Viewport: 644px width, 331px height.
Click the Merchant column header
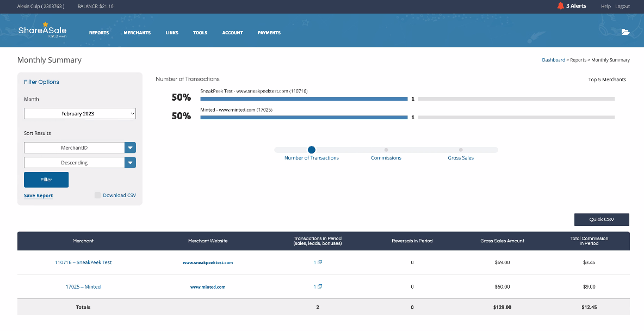(83, 241)
